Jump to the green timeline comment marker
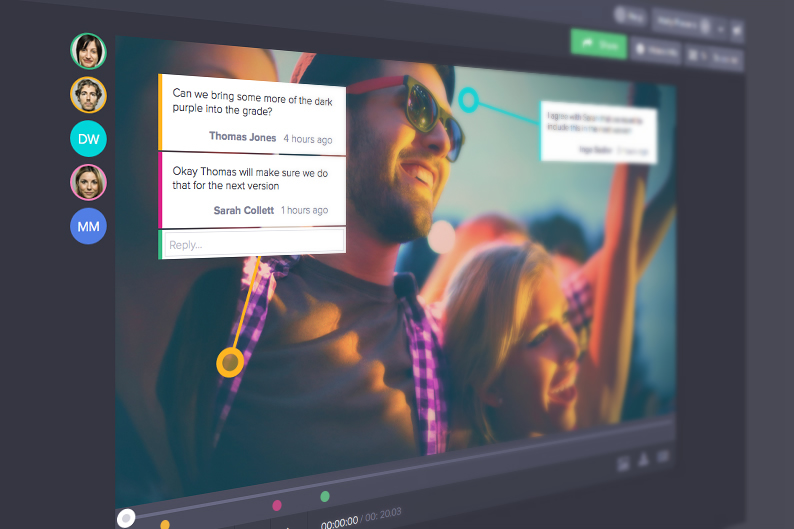 325,497
